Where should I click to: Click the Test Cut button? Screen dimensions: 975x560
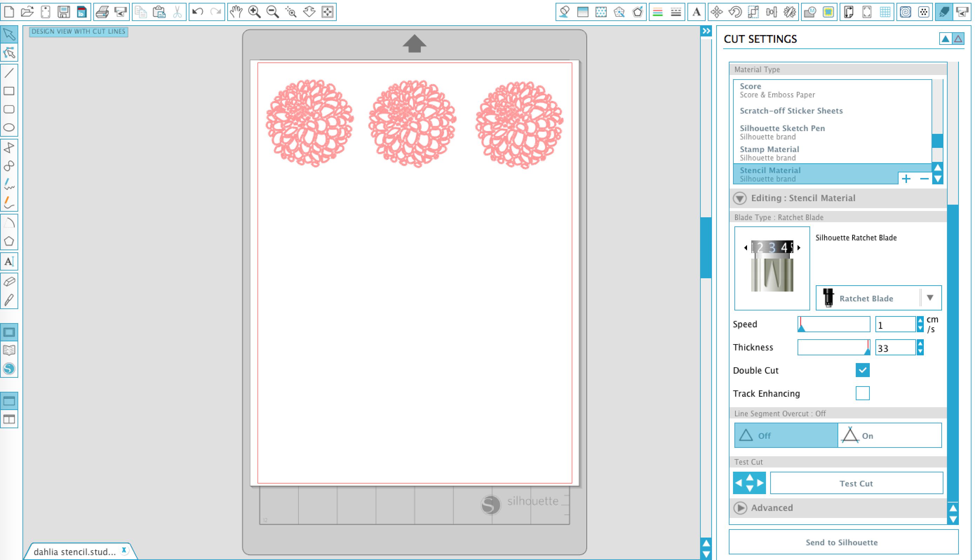coord(857,483)
